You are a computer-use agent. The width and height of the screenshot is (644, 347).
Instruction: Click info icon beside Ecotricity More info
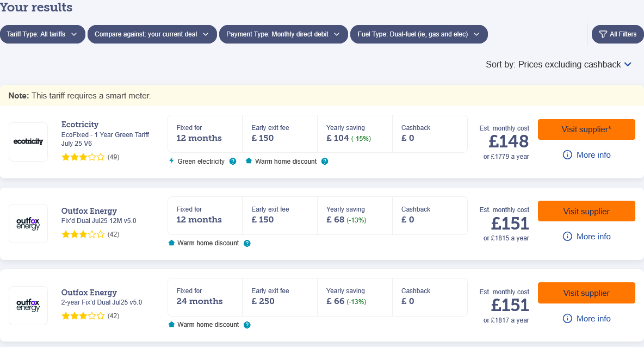(567, 155)
